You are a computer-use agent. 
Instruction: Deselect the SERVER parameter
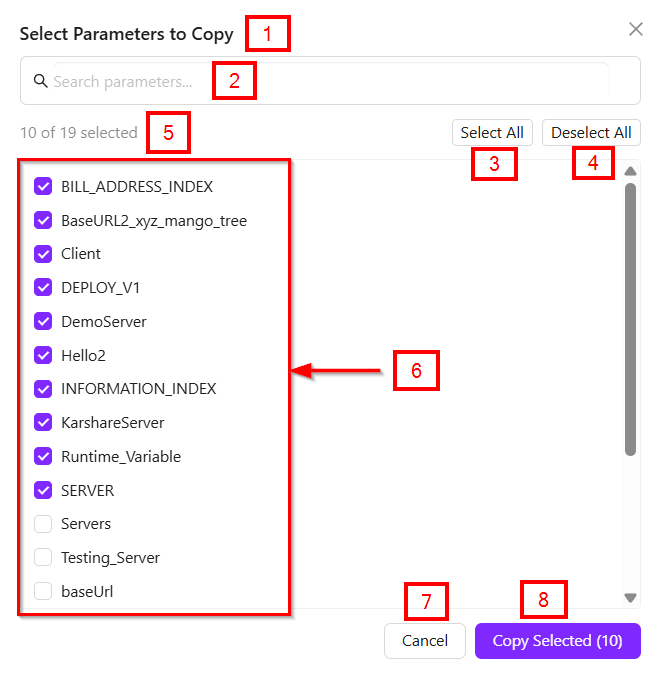coord(43,491)
